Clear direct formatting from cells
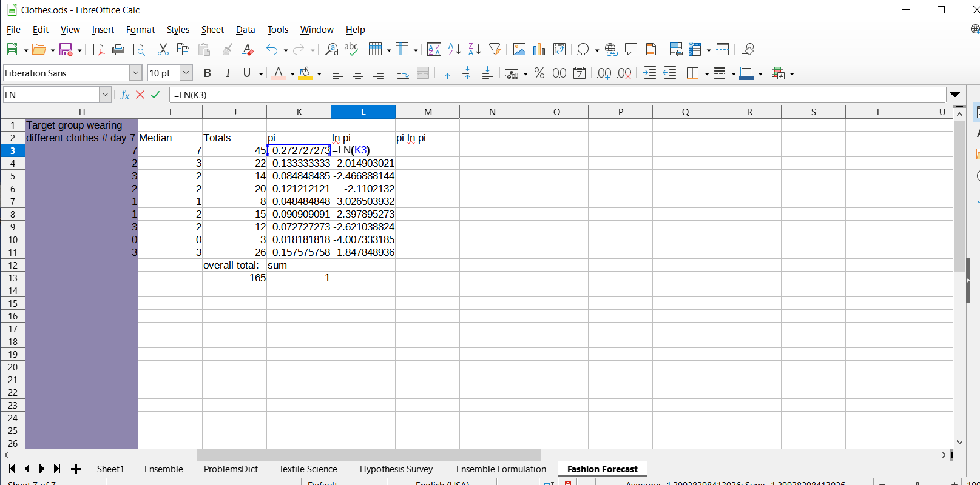The width and height of the screenshot is (980, 485). tap(248, 50)
